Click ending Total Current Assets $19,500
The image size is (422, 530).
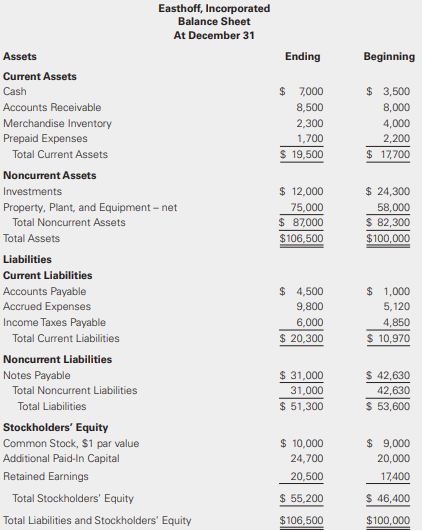tap(301, 154)
